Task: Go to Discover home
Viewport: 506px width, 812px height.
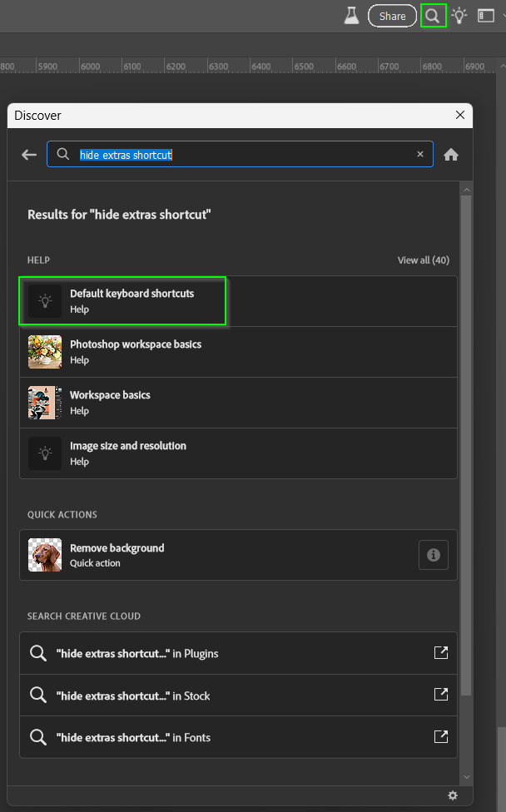Action: pos(450,154)
